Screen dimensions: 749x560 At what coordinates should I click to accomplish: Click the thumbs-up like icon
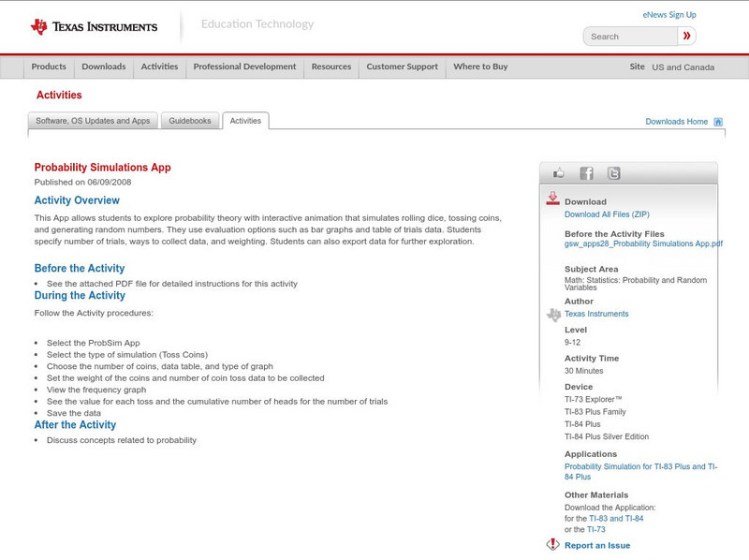[558, 173]
